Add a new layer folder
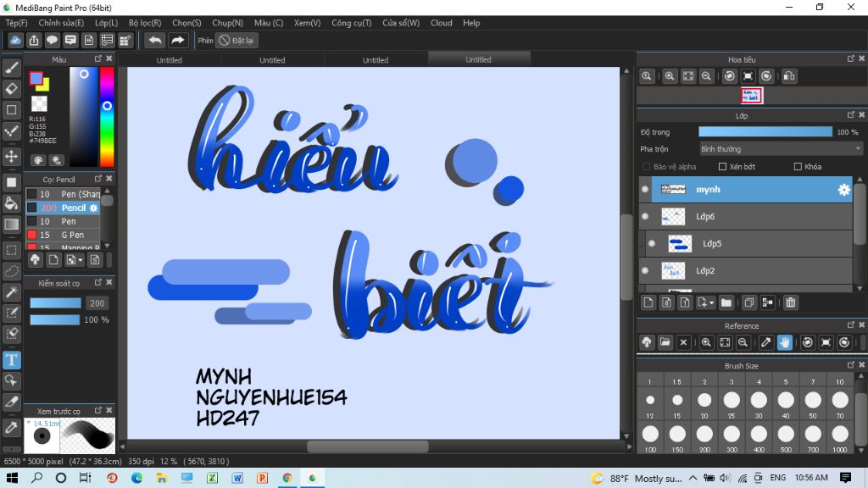Image resolution: width=868 pixels, height=488 pixels. [x=726, y=302]
